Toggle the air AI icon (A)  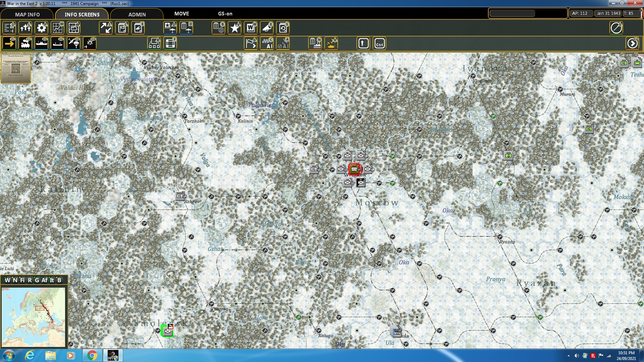283,44
